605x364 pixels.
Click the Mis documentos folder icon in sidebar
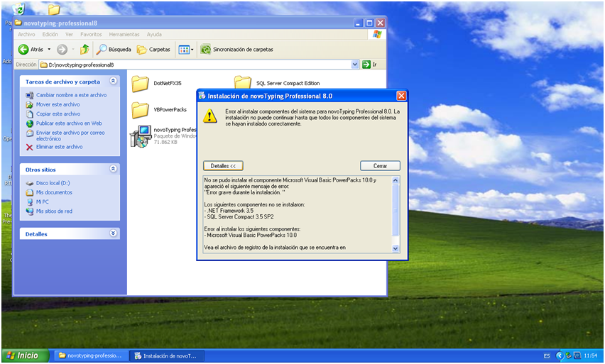click(x=29, y=192)
